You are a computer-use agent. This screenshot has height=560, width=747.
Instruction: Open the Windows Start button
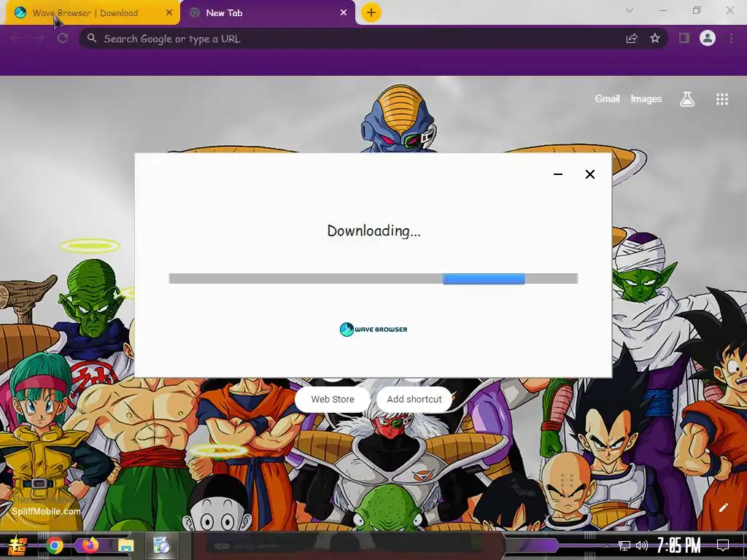click(x=18, y=545)
